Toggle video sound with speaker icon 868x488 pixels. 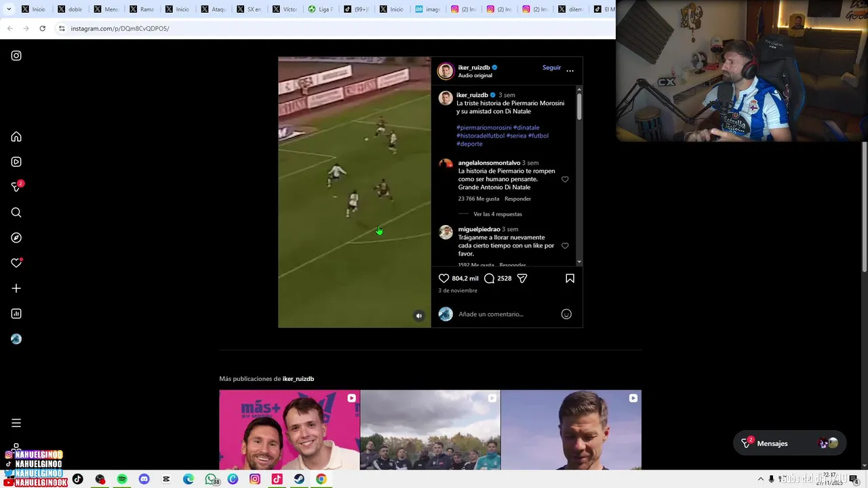click(x=419, y=316)
